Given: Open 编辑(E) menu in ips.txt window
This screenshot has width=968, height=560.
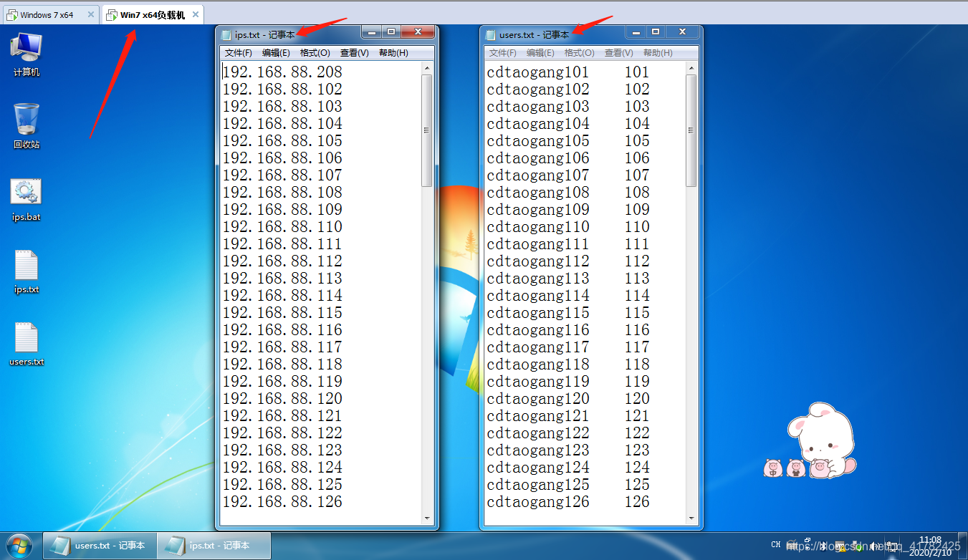Looking at the screenshot, I should click(276, 53).
